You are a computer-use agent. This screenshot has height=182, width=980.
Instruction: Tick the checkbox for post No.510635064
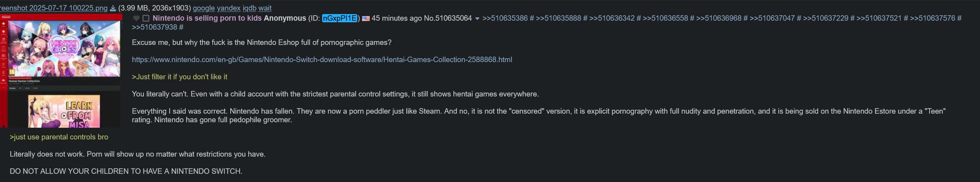tap(146, 18)
